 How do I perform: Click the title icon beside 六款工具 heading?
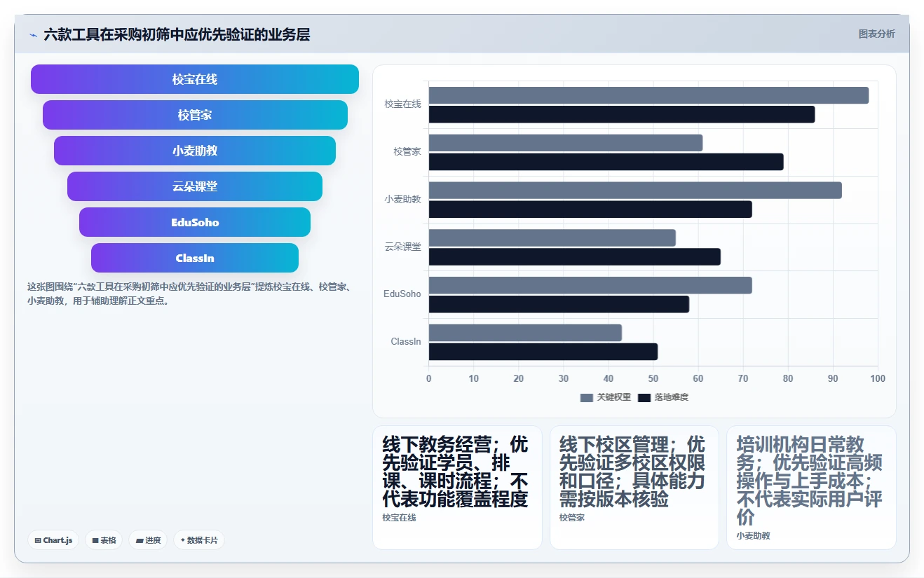coord(34,34)
